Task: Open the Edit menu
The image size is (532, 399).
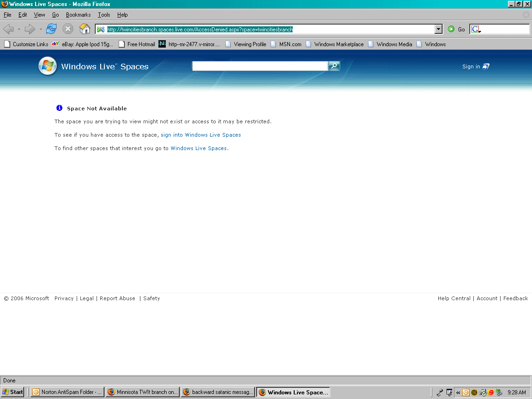Action: 23,15
